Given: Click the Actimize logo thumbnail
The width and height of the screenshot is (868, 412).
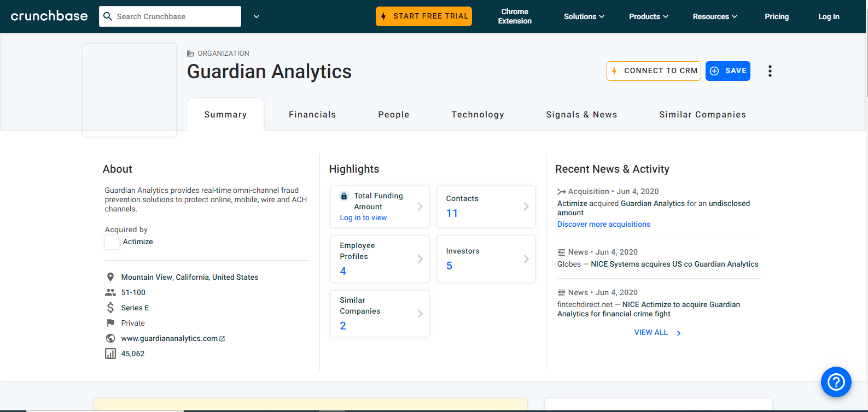Looking at the screenshot, I should tap(112, 242).
